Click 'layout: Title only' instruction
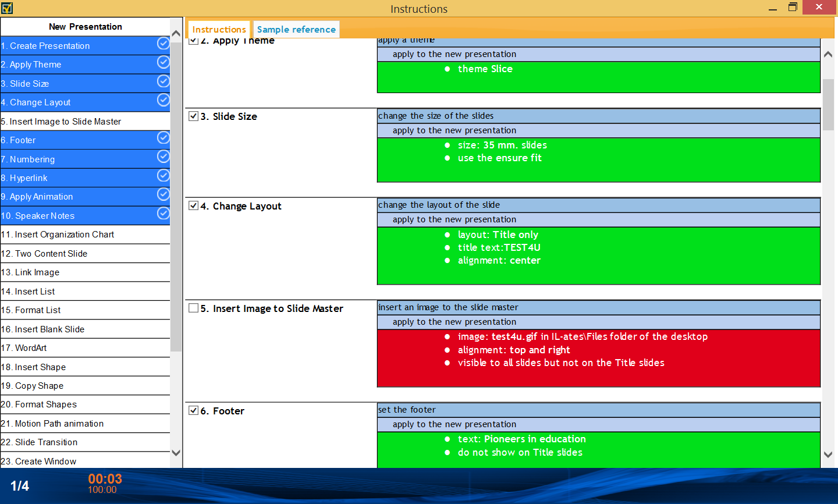 (x=498, y=235)
